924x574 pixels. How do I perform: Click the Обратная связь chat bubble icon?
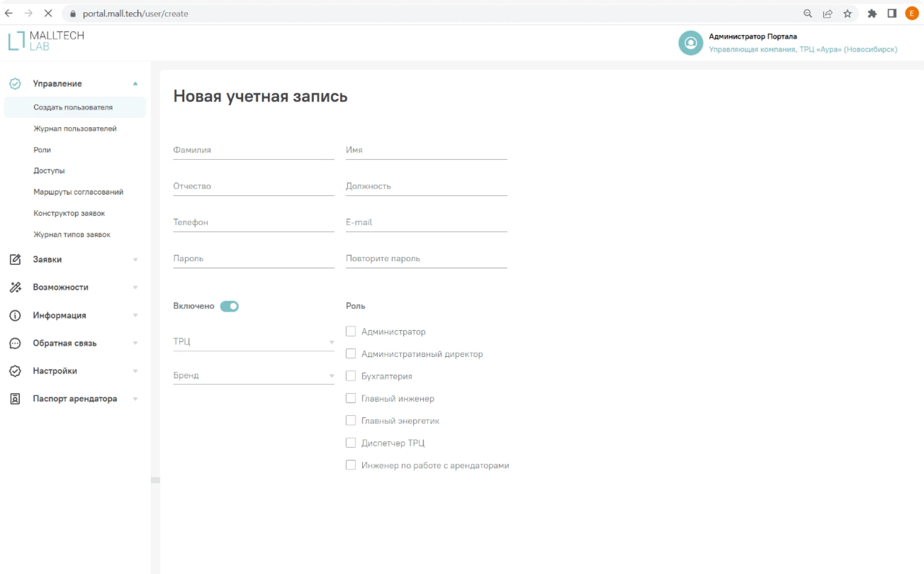coord(15,343)
